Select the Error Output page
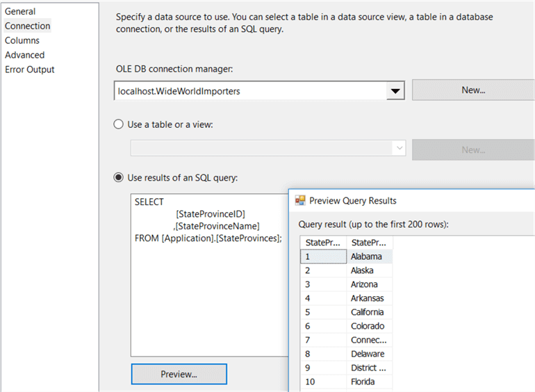The width and height of the screenshot is (535, 392). 30,70
